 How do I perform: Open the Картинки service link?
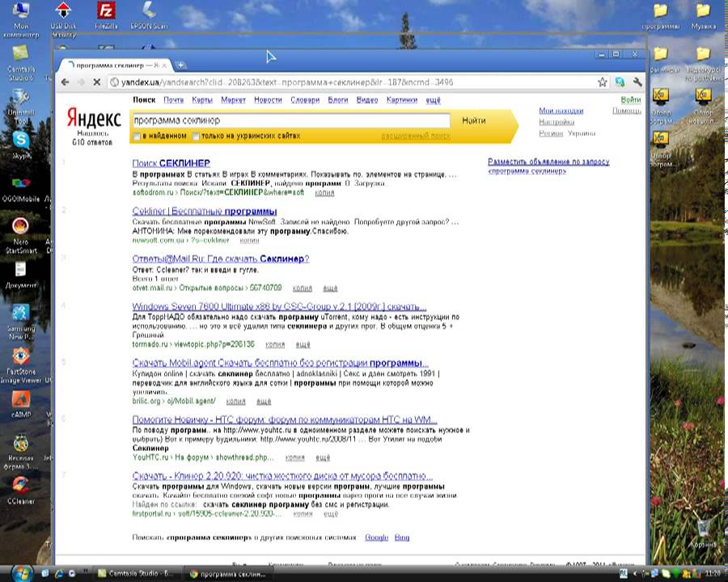click(402, 99)
